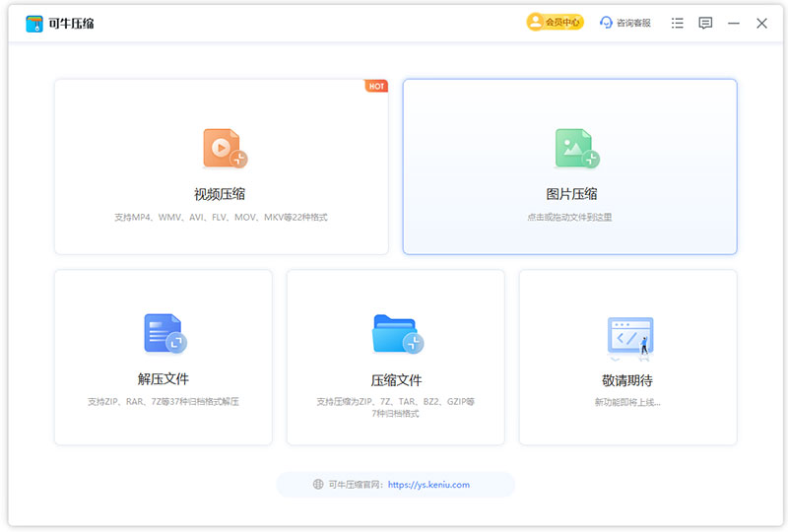This screenshot has height=532, width=788.
Task: Open the list menu icon in title bar
Action: [x=677, y=23]
